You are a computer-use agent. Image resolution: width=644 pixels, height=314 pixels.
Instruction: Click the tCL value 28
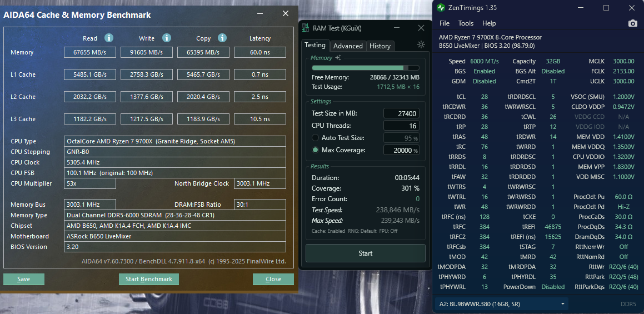(x=484, y=97)
